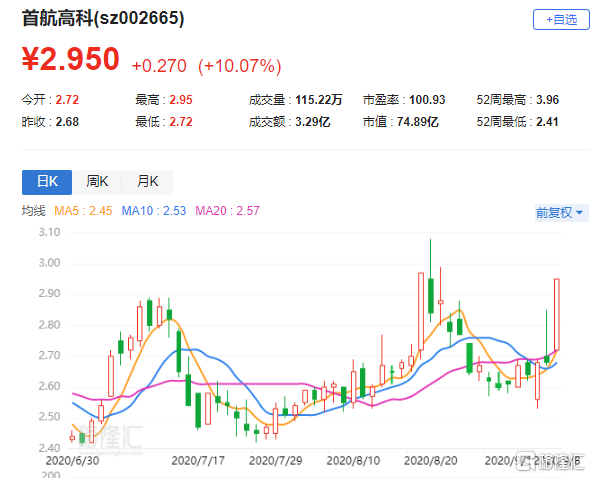Click the 2020/8/10 date axis label
The width and height of the screenshot is (591, 478).
[353, 461]
